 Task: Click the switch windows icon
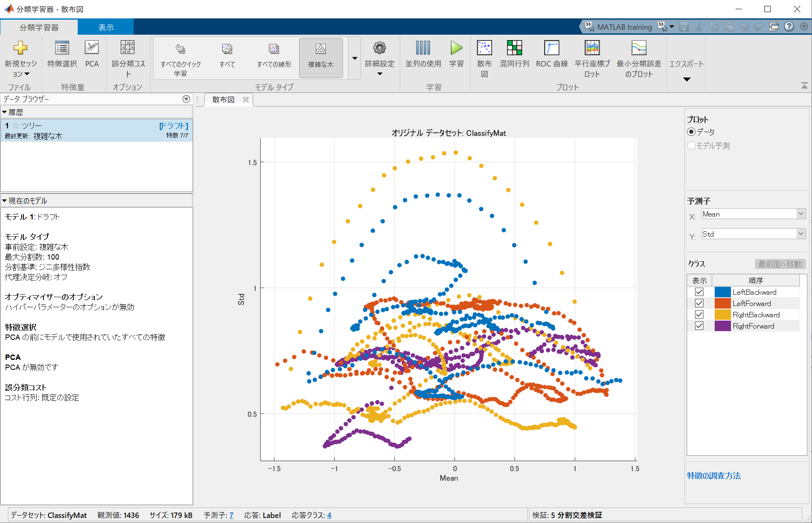pyautogui.click(x=774, y=27)
